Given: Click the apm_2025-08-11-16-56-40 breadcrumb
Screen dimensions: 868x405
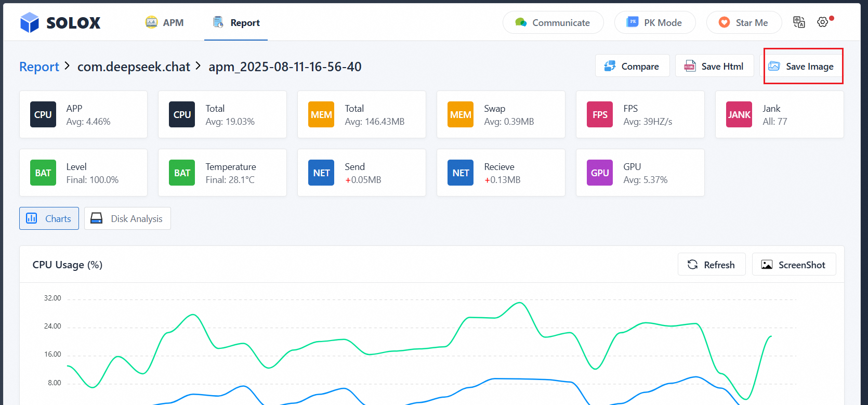Looking at the screenshot, I should tap(285, 67).
